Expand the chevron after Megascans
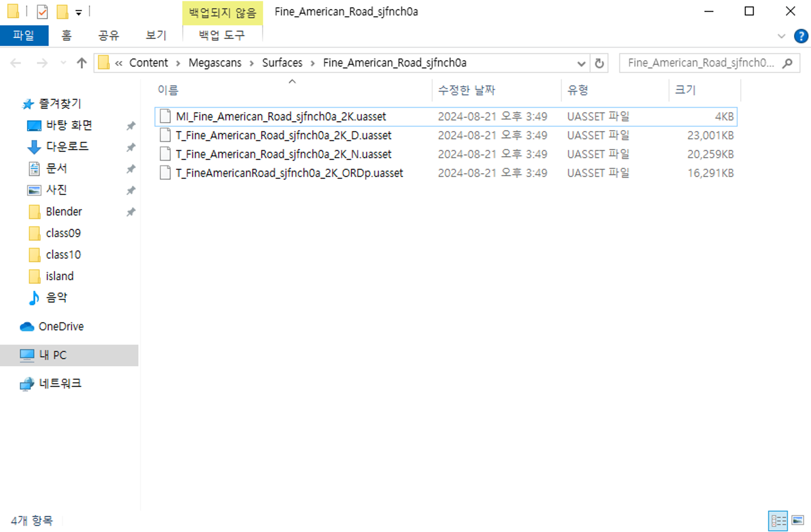This screenshot has width=811, height=532. coord(252,63)
